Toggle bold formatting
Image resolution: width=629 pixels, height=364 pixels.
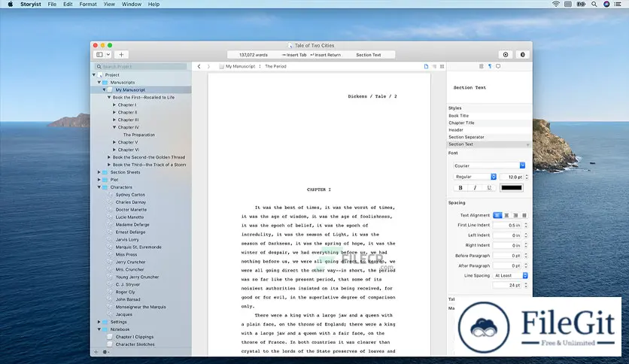tap(460, 187)
